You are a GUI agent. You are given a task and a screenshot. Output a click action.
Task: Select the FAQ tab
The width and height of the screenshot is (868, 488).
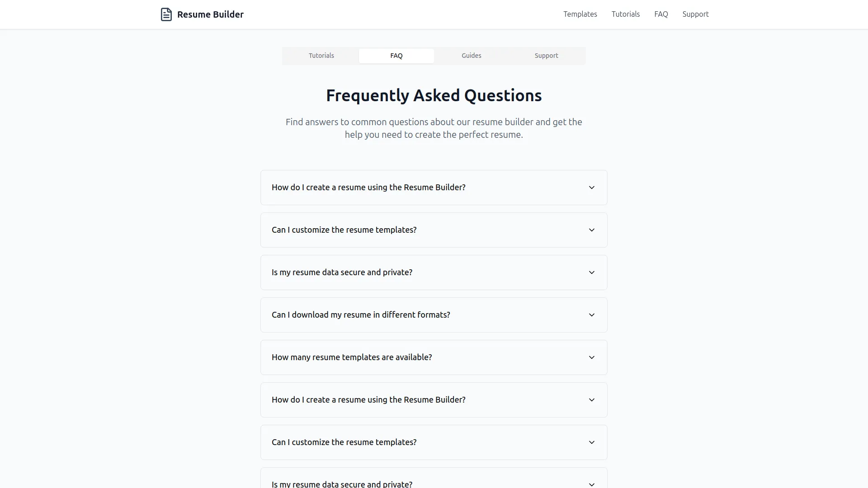396,56
